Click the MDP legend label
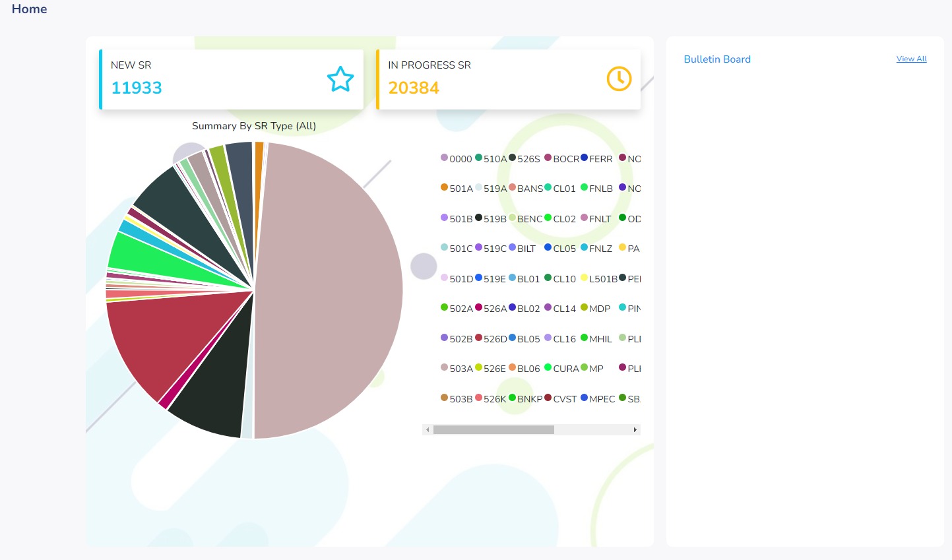The height and width of the screenshot is (560, 952). click(x=600, y=309)
